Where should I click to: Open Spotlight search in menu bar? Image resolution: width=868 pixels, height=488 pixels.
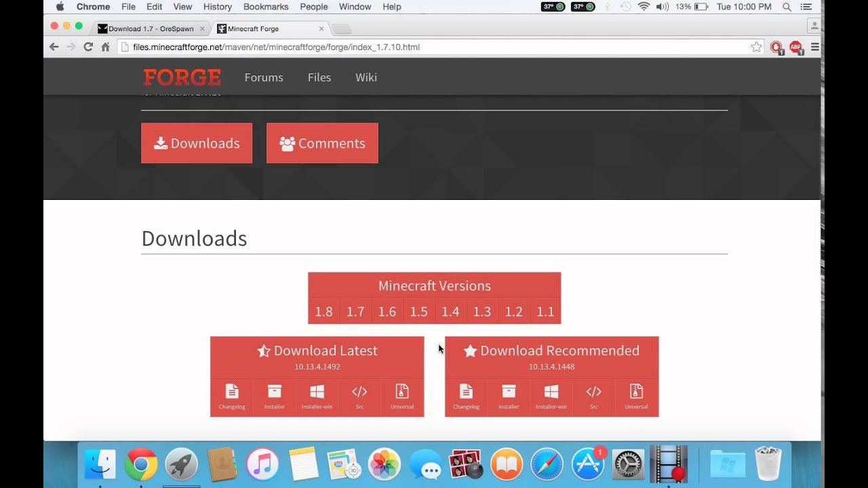click(787, 7)
